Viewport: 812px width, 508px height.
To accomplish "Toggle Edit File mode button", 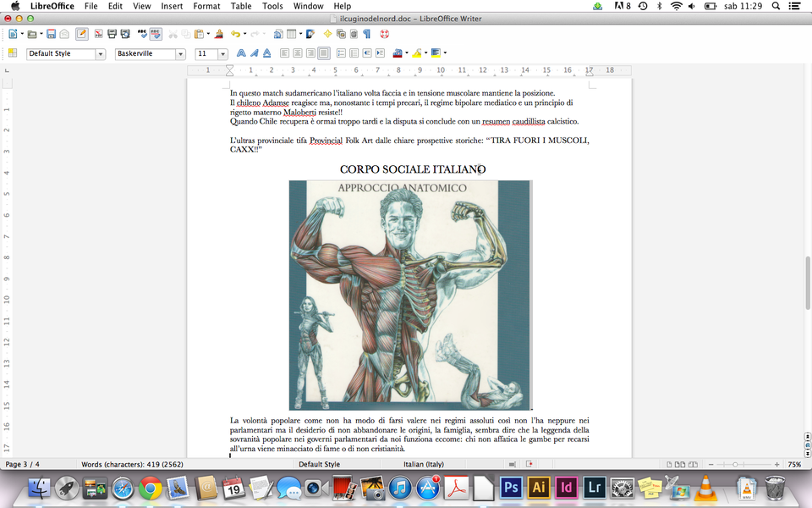I will [81, 34].
